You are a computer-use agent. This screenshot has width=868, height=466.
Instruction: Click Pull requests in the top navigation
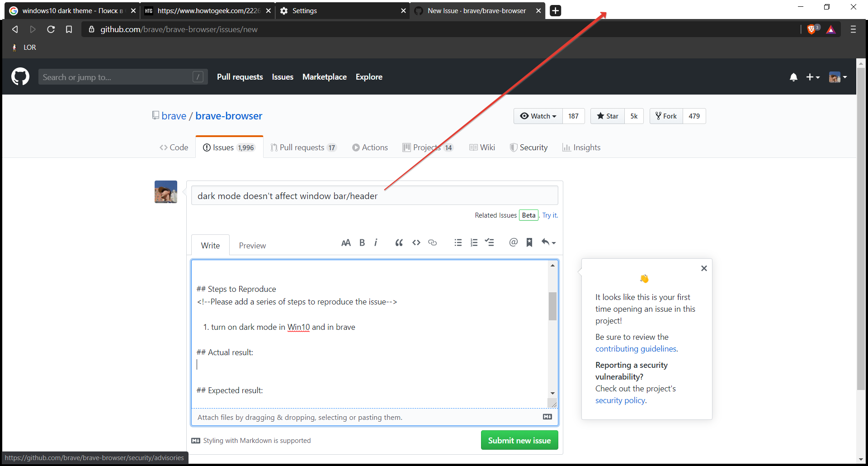[x=240, y=77]
